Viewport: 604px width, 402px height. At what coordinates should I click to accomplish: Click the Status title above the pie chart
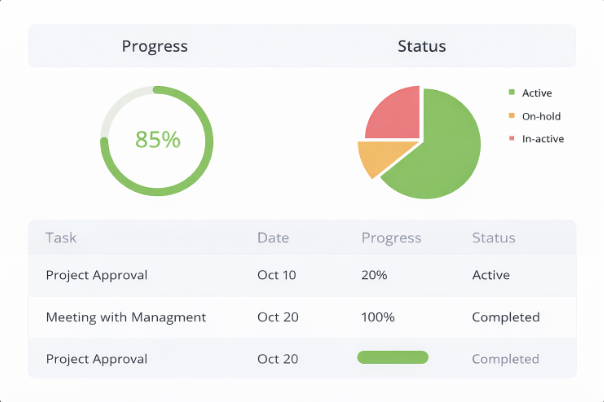(422, 46)
